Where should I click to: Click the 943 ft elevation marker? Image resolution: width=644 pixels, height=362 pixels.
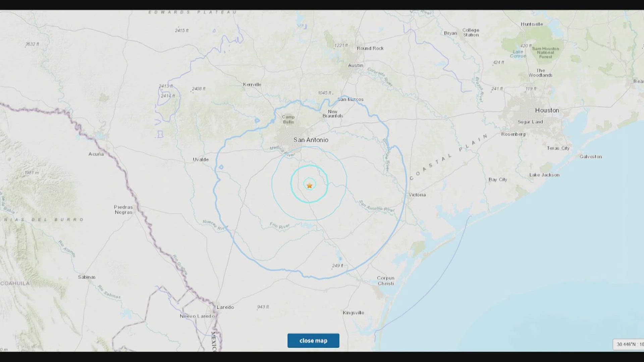pos(263,307)
